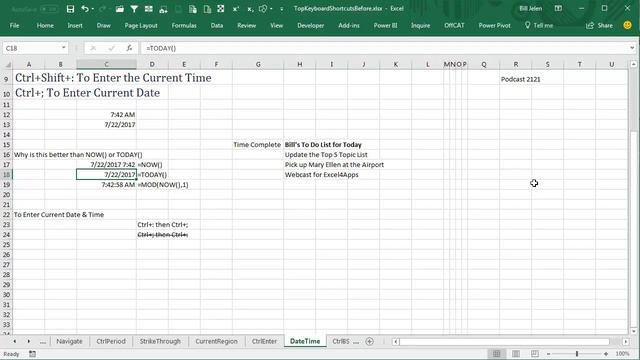
Task: Click the Share icon button
Action: pyautogui.click(x=599, y=25)
